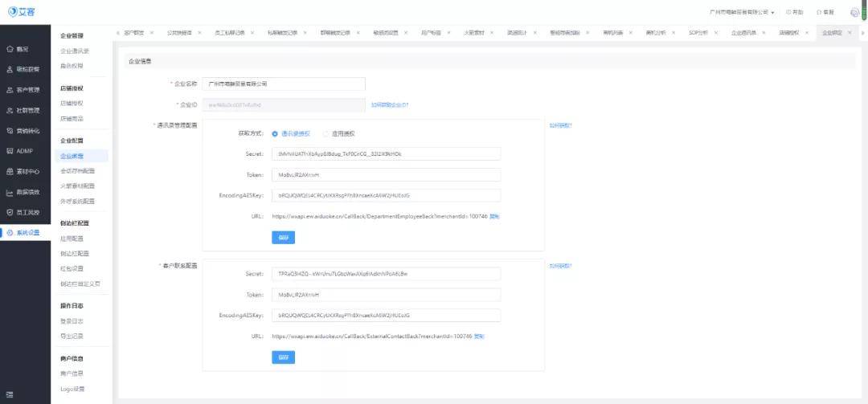Click the 帮助 help icon in header
Screen dimensions: 868x404
[x=788, y=12]
